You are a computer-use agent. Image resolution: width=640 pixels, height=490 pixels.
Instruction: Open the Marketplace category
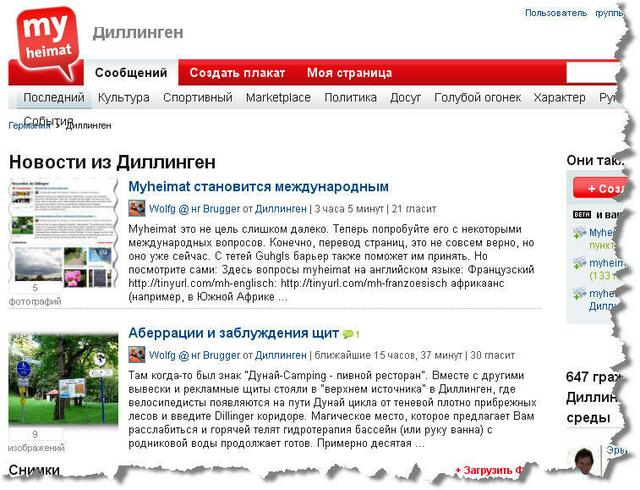point(278,98)
